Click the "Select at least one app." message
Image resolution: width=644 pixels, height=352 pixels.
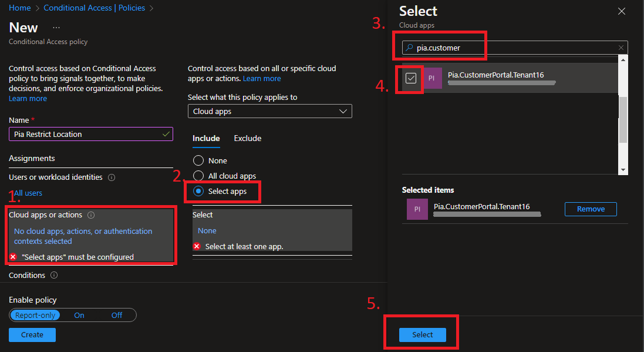pyautogui.click(x=244, y=247)
